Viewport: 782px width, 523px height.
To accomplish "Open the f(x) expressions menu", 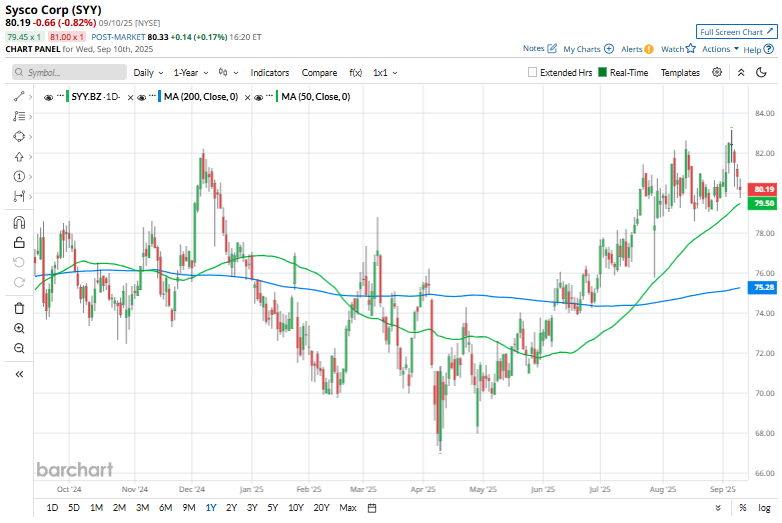I will [x=356, y=73].
